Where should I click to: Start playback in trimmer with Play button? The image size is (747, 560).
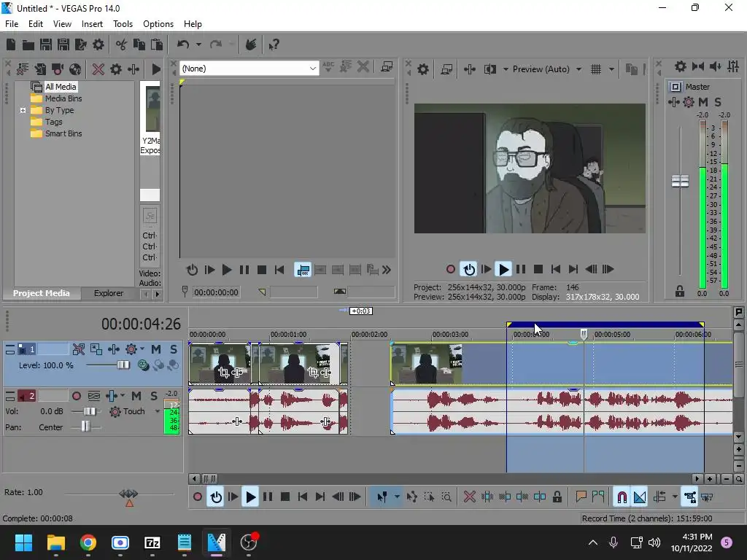227,270
